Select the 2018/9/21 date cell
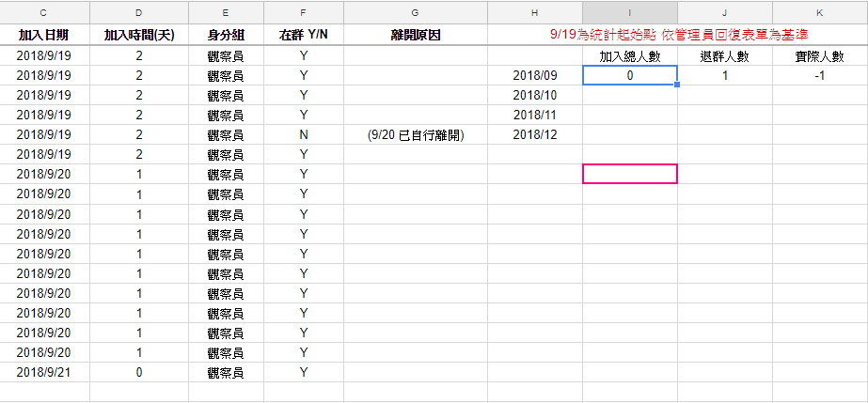868x403 pixels. point(44,373)
